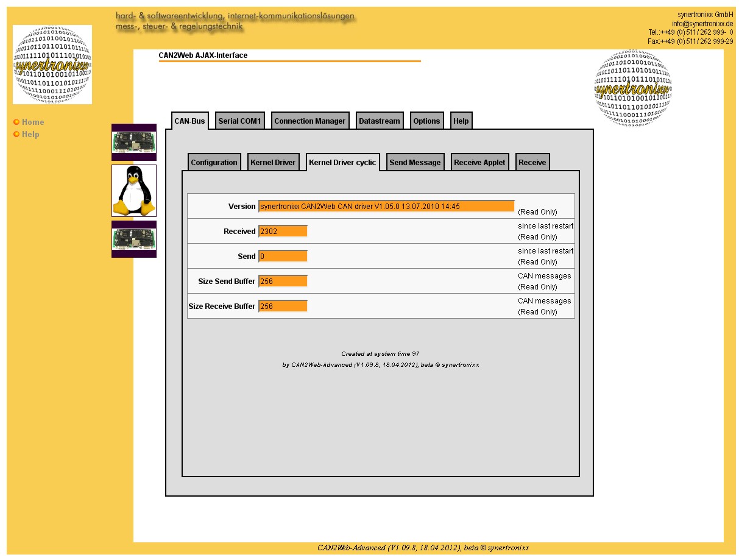739x560 pixels.
Task: Click the Linux penguin image
Action: (134, 191)
